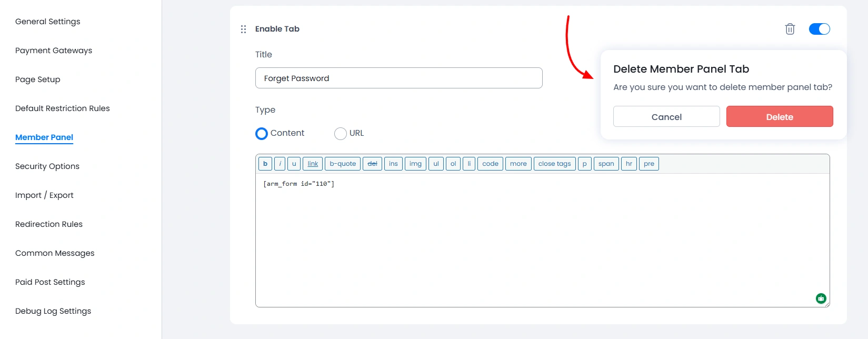The image size is (868, 339).
Task: Click the Title field with Forget Password
Action: tap(398, 78)
